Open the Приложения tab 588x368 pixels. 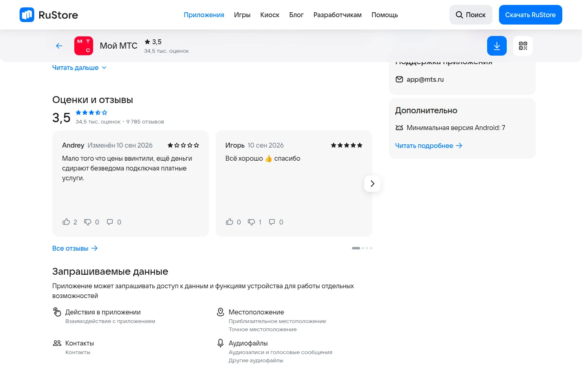[x=204, y=15]
